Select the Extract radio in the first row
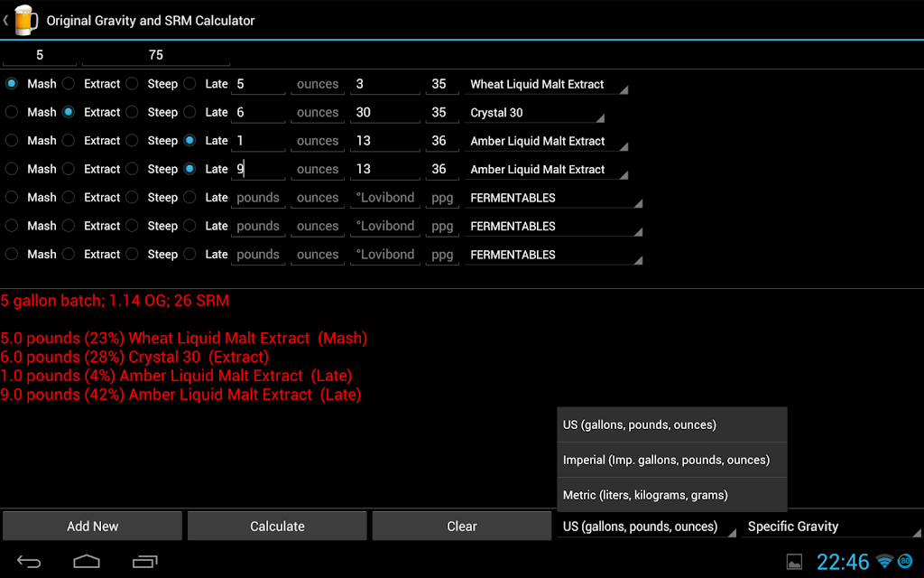 pyautogui.click(x=69, y=84)
